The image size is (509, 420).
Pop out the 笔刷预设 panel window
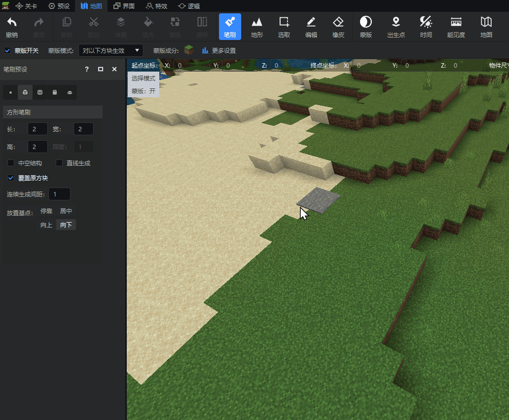[101, 69]
